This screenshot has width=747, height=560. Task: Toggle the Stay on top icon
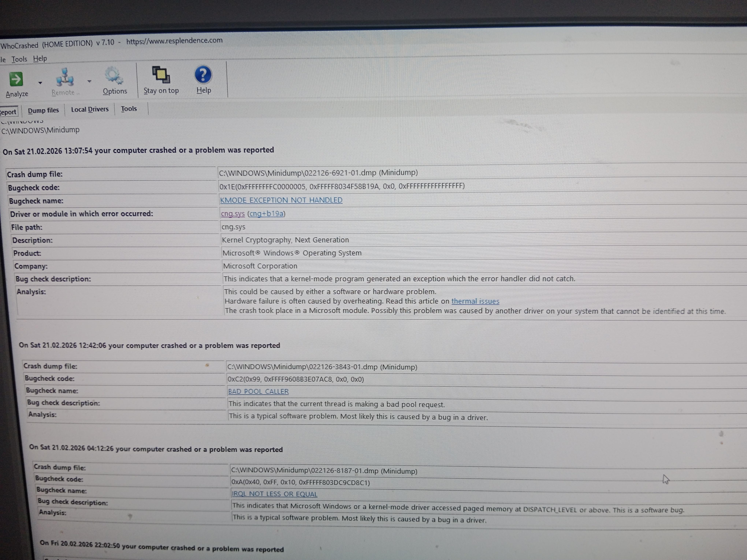[161, 75]
